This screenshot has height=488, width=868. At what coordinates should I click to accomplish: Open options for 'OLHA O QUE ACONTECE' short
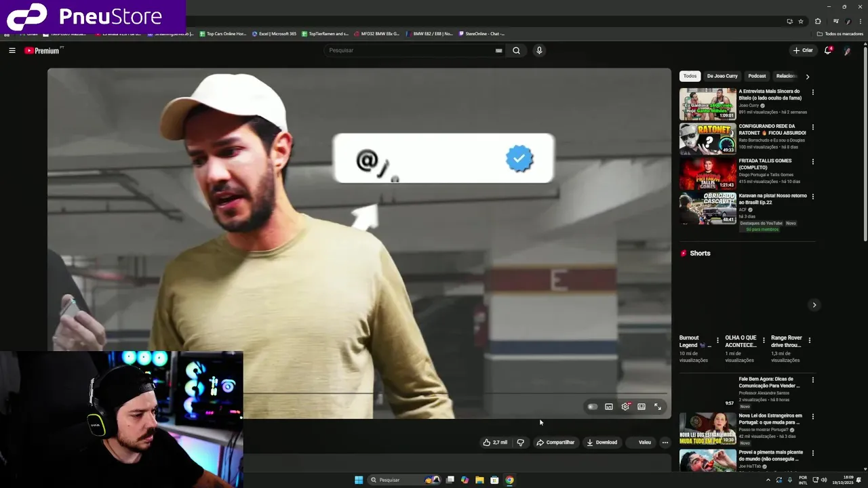[x=764, y=340]
